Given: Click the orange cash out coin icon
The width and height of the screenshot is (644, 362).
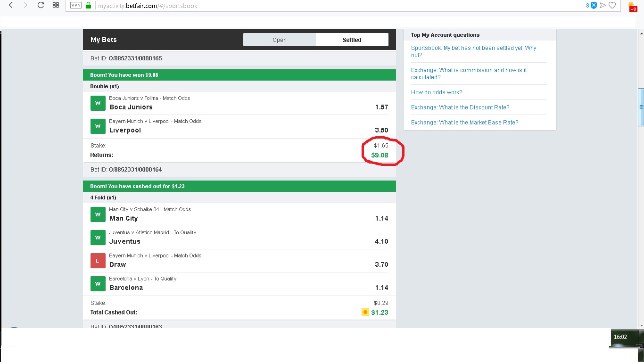Looking at the screenshot, I should tap(365, 312).
